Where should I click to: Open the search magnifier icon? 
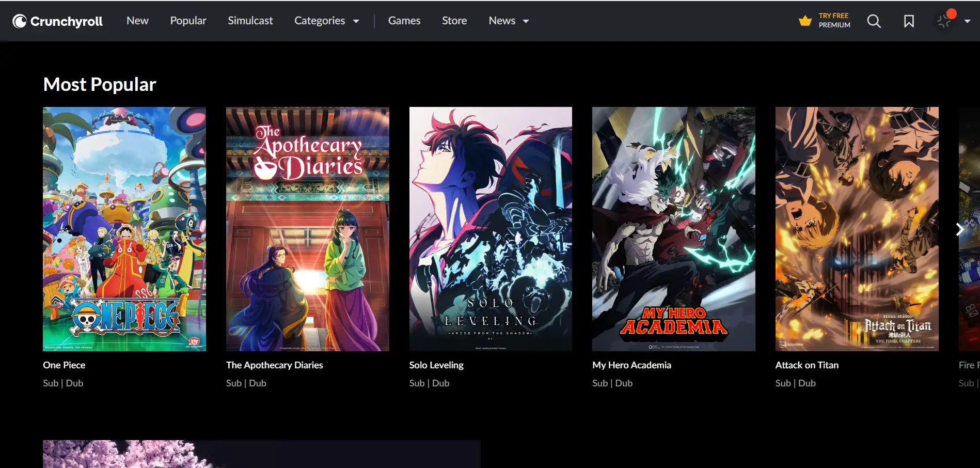(874, 21)
